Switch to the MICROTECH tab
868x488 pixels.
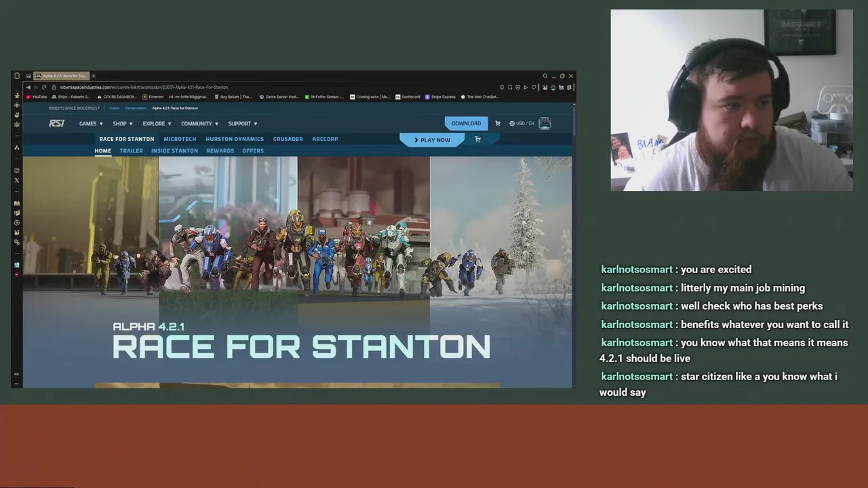pos(180,139)
